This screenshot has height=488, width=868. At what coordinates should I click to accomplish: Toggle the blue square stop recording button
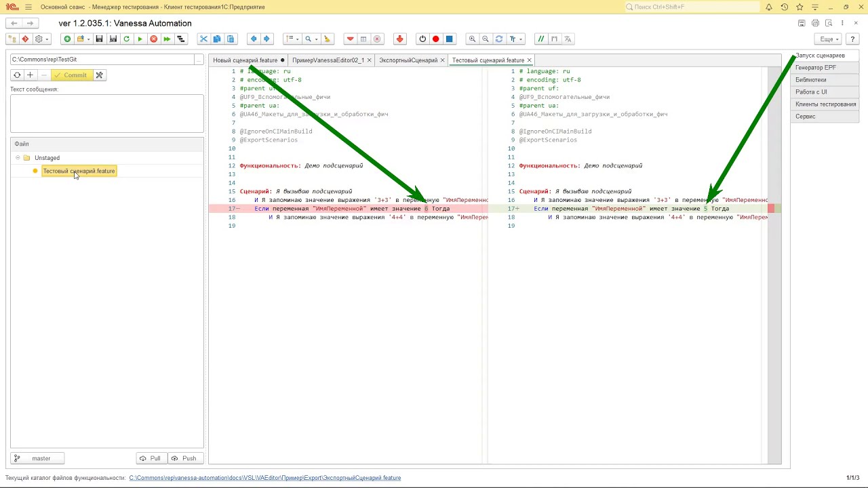tap(449, 39)
